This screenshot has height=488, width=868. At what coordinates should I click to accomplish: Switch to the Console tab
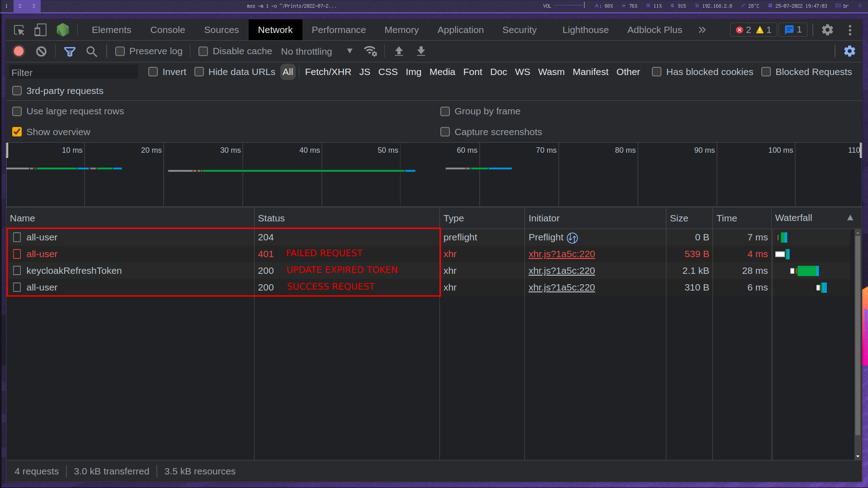pyautogui.click(x=167, y=30)
